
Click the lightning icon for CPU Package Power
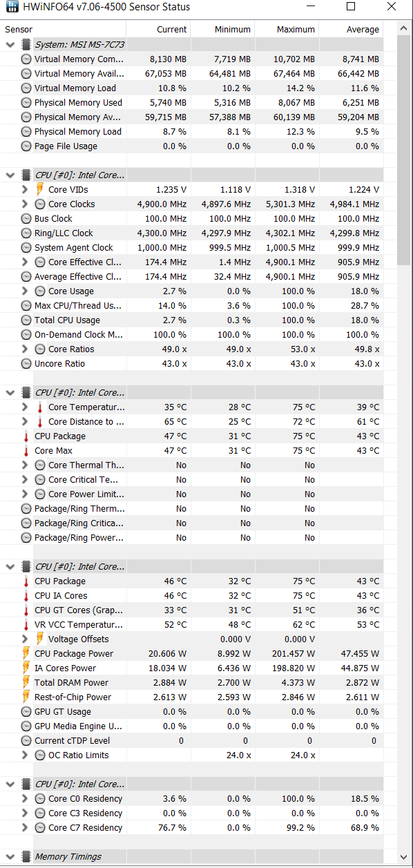(x=26, y=653)
